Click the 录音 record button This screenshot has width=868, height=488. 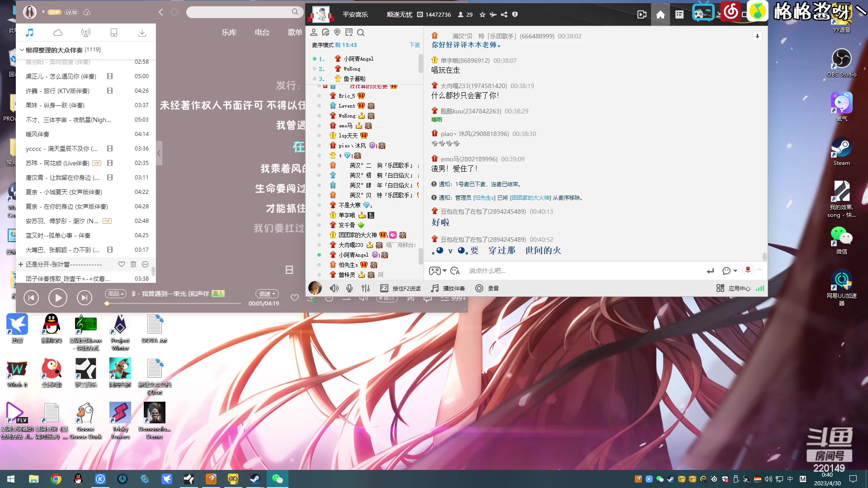point(487,289)
